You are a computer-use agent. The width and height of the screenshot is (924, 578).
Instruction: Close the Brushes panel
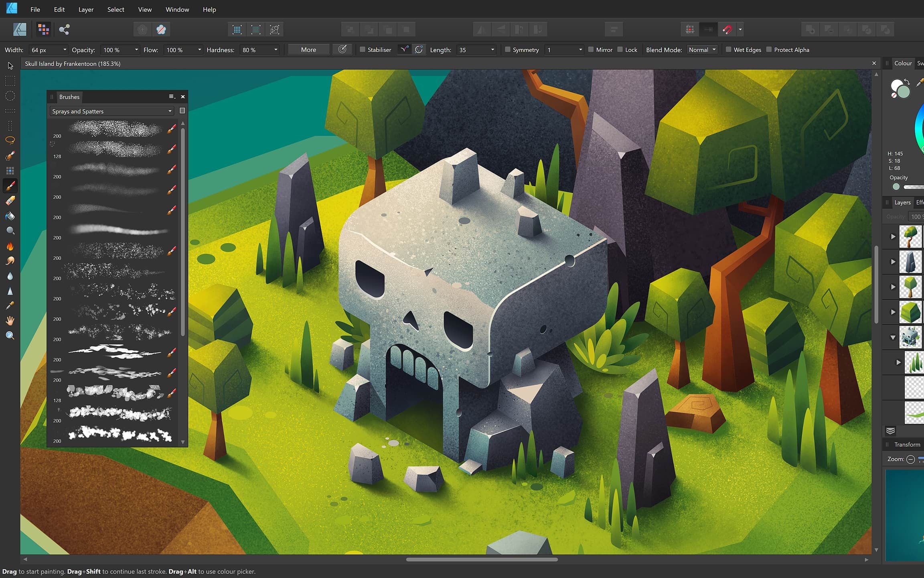pyautogui.click(x=183, y=97)
